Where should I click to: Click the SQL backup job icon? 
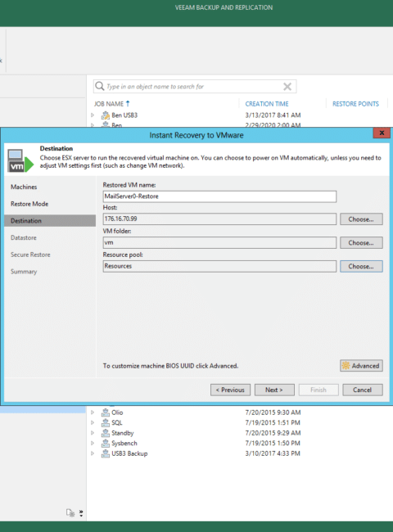click(106, 423)
